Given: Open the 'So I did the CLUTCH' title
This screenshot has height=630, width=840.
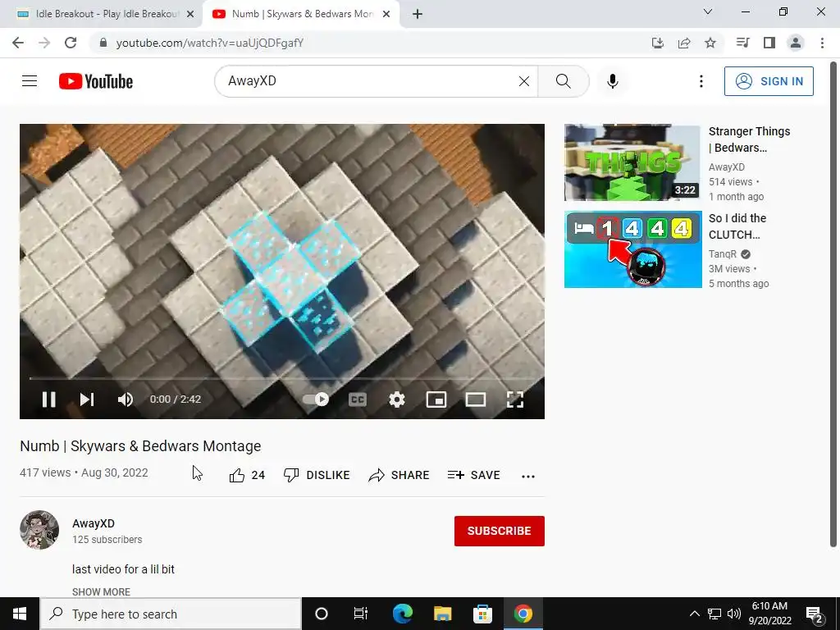Looking at the screenshot, I should coord(737,226).
